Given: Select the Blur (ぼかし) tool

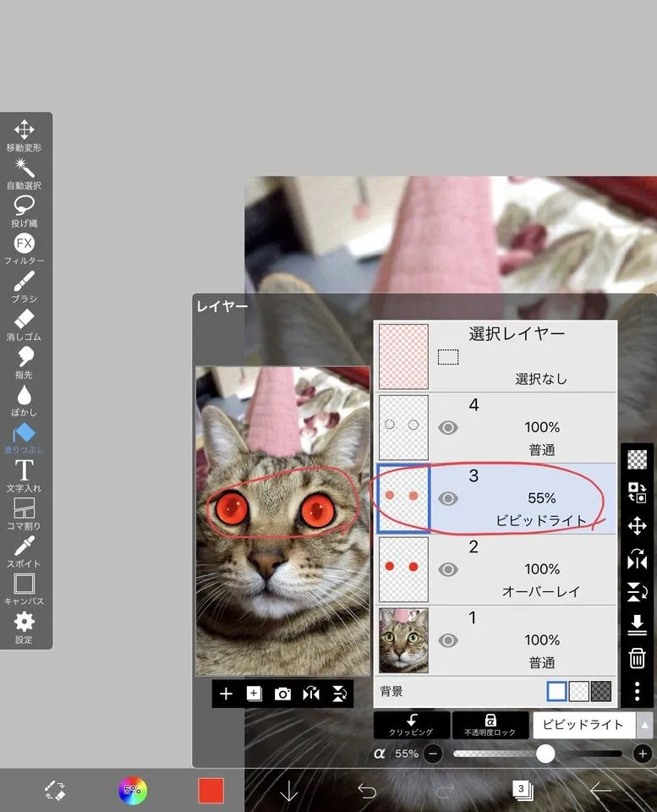Looking at the screenshot, I should coord(24,400).
